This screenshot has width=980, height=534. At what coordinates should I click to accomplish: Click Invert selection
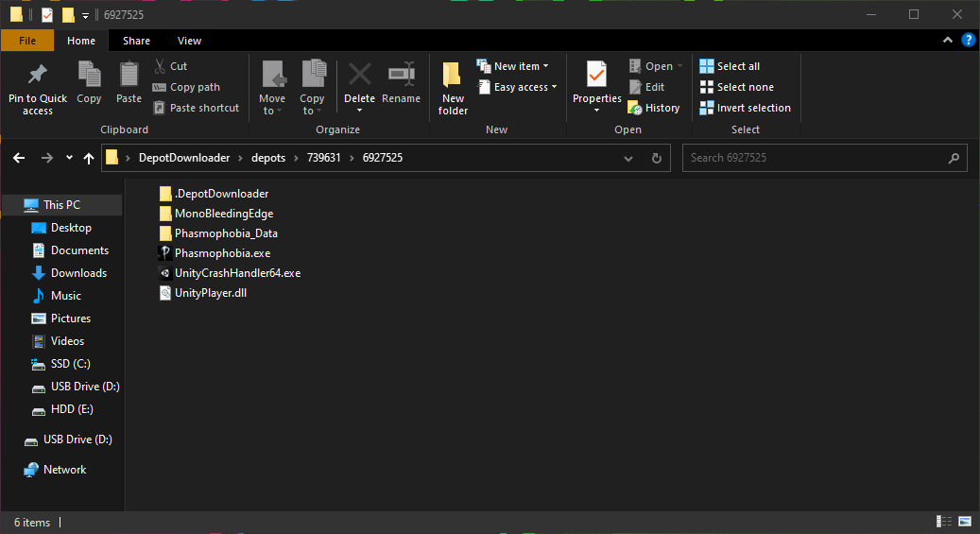pos(745,108)
